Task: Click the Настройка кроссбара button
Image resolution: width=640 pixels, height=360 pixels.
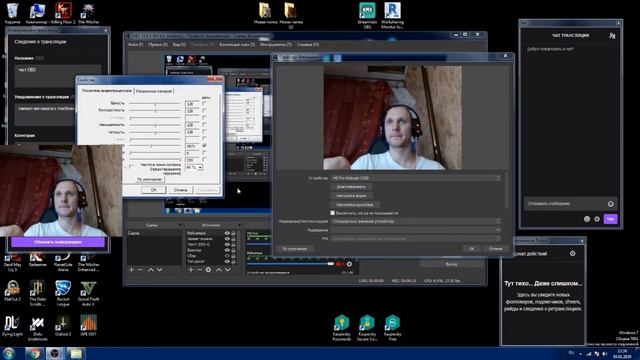Action: click(355, 204)
